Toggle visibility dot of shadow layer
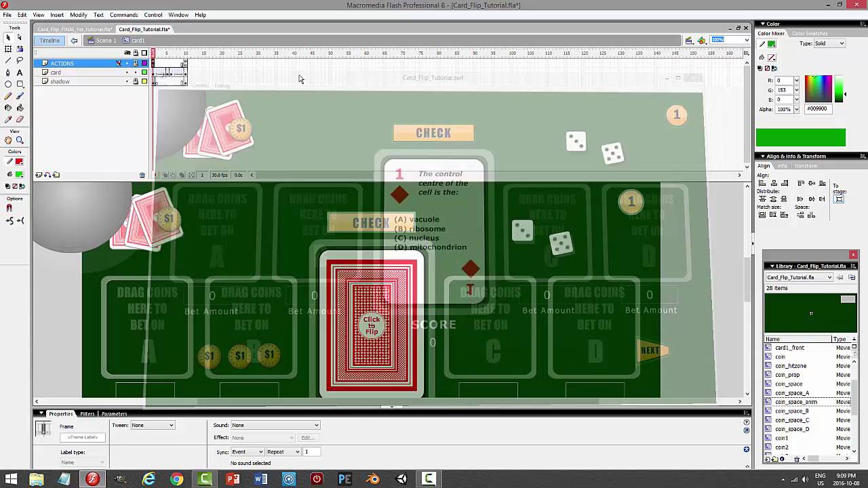Screen dimensions: 868x488 coord(127,81)
